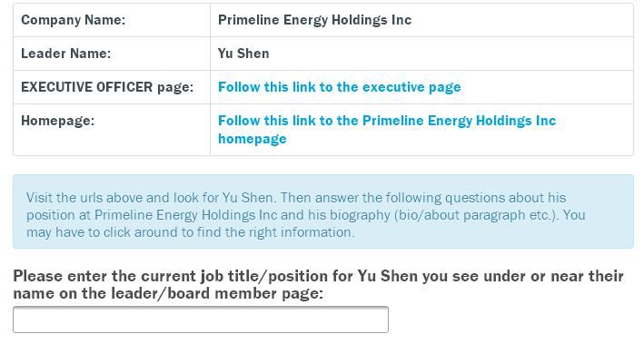This screenshot has height=344, width=644.
Task: Click the "Company Name:" label cell
Action: click(112, 20)
